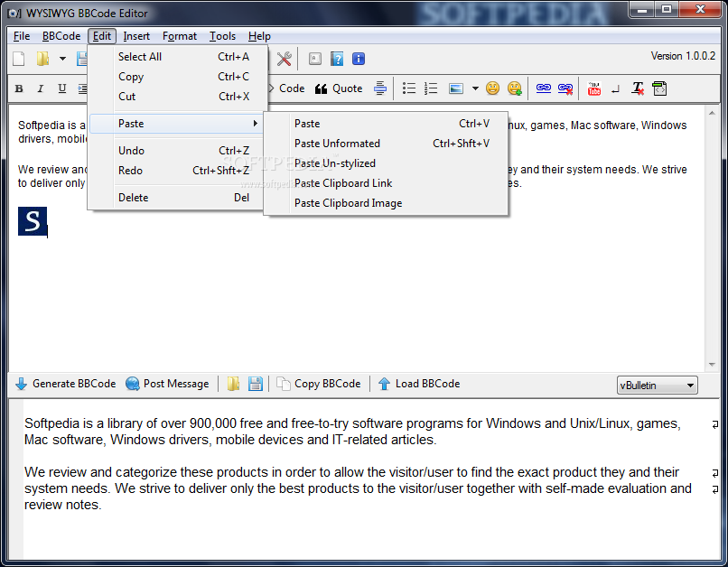Image resolution: width=728 pixels, height=567 pixels.
Task: Click the code document icon
Action: (659, 88)
